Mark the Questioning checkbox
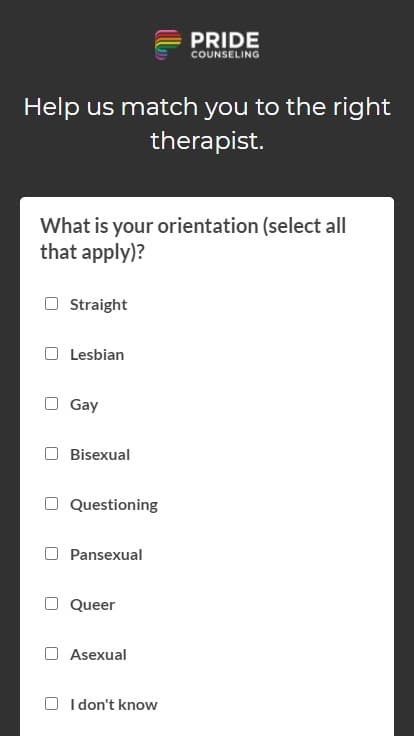The image size is (414, 736). point(52,504)
